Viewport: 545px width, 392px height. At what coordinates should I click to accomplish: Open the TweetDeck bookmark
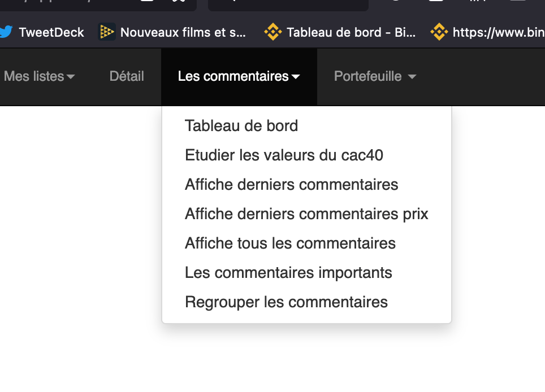tap(51, 32)
